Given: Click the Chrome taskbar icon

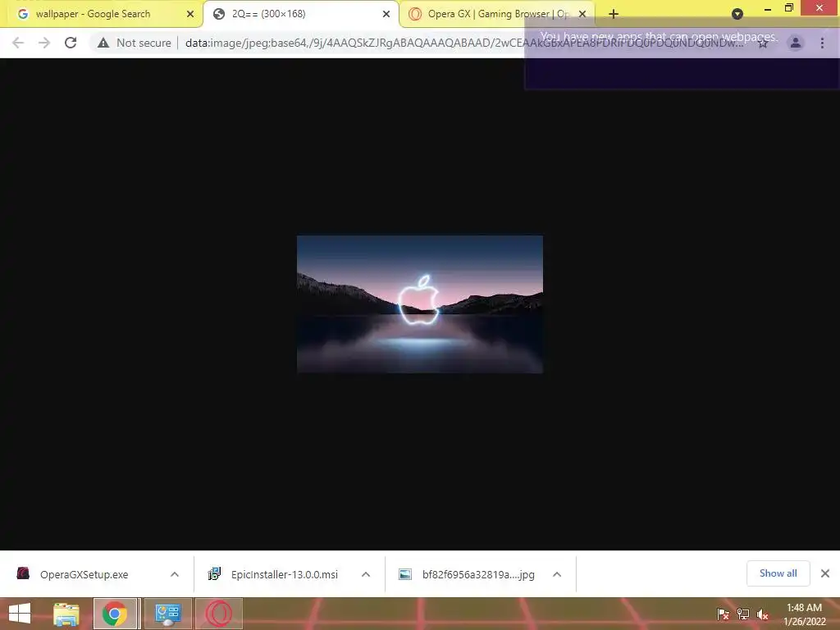Looking at the screenshot, I should click(x=115, y=614).
